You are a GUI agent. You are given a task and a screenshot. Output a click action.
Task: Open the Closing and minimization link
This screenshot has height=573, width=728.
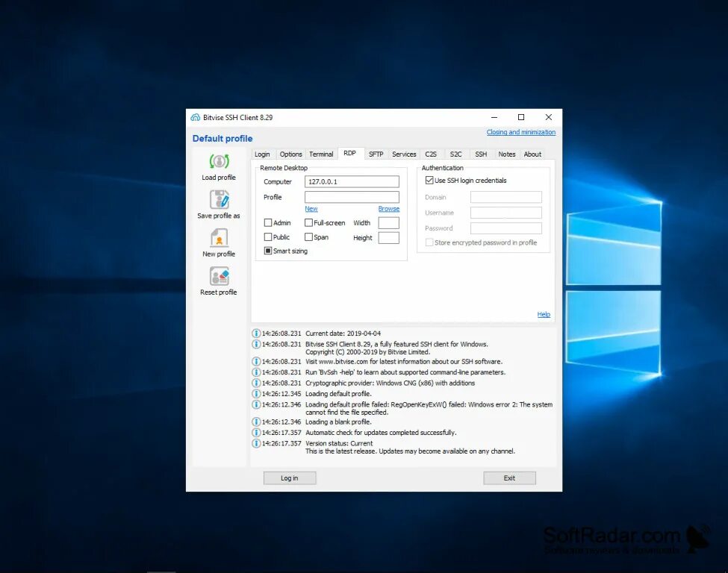click(521, 132)
